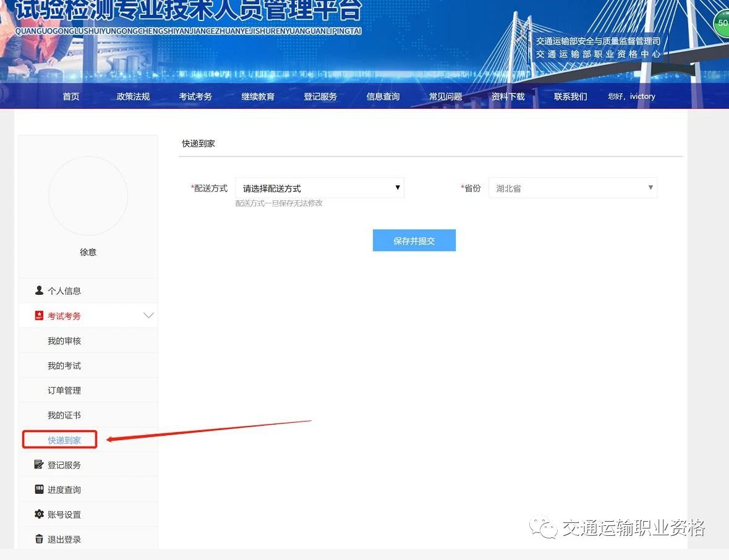Click the 退出登录 trash icon

(40, 539)
